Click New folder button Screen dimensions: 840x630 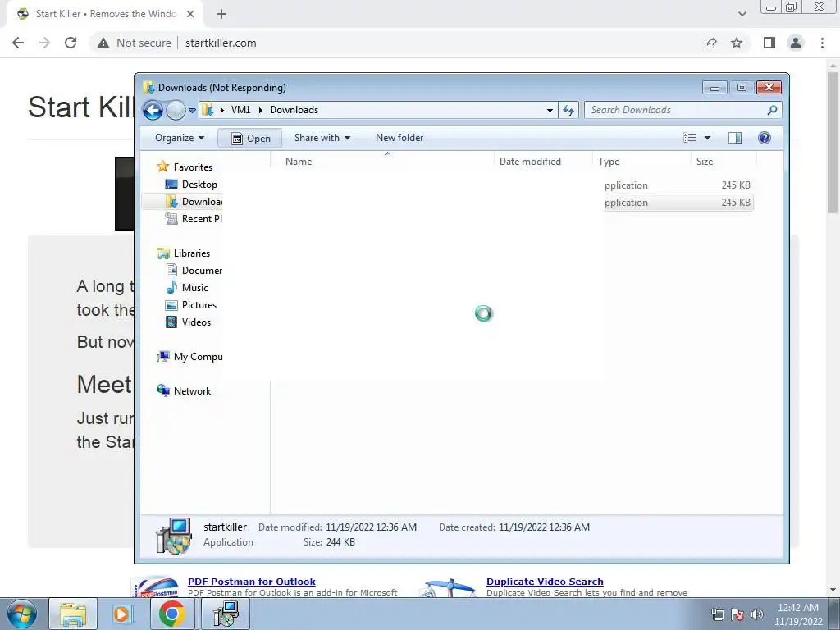pyautogui.click(x=399, y=138)
